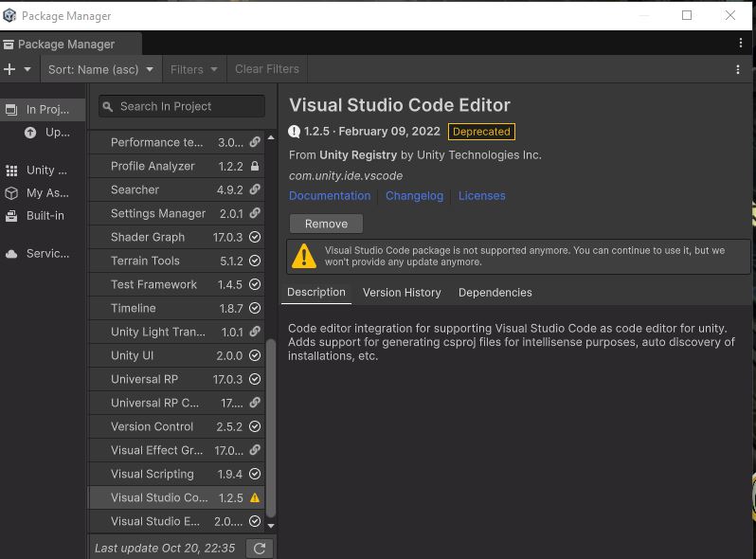Image resolution: width=756 pixels, height=559 pixels.
Task: Select the Services sidebar item
Action: [x=43, y=253]
